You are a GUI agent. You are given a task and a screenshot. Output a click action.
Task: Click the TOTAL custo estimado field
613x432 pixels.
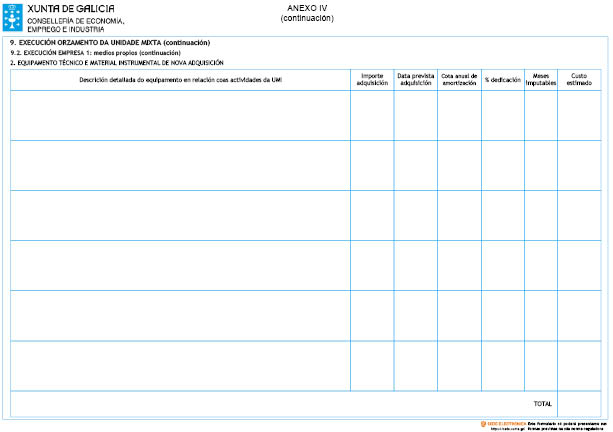tap(579, 404)
